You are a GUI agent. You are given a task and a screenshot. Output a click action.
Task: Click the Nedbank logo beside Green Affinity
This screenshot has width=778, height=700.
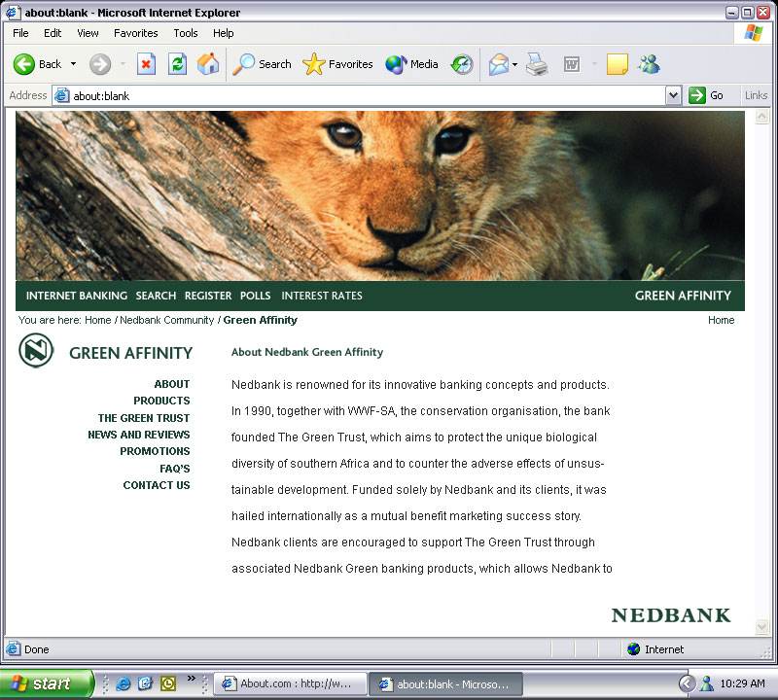point(36,351)
